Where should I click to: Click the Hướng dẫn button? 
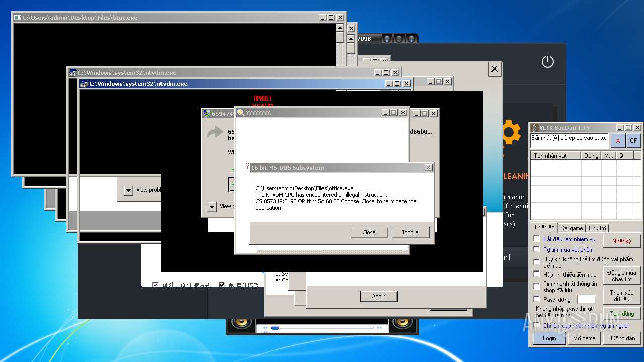coord(622,338)
